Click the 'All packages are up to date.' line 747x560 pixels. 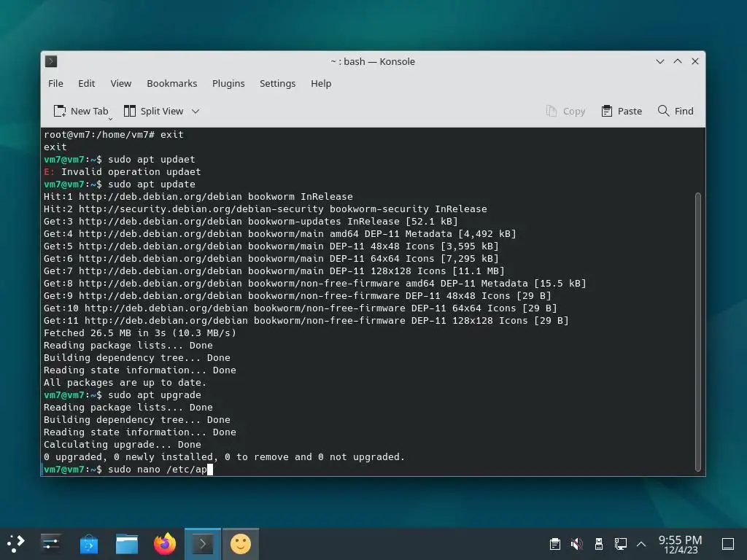[125, 382]
